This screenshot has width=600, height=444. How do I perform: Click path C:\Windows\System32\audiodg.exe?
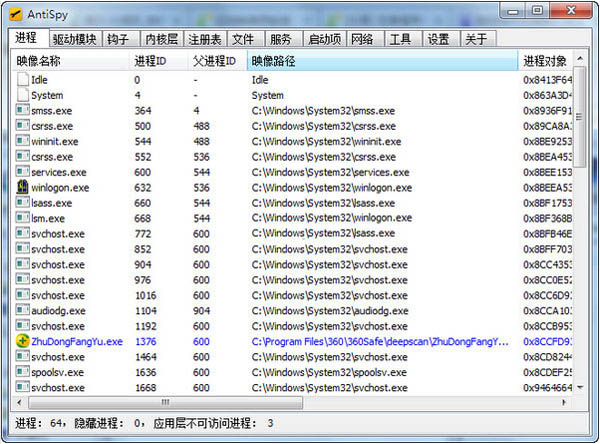[x=330, y=311]
